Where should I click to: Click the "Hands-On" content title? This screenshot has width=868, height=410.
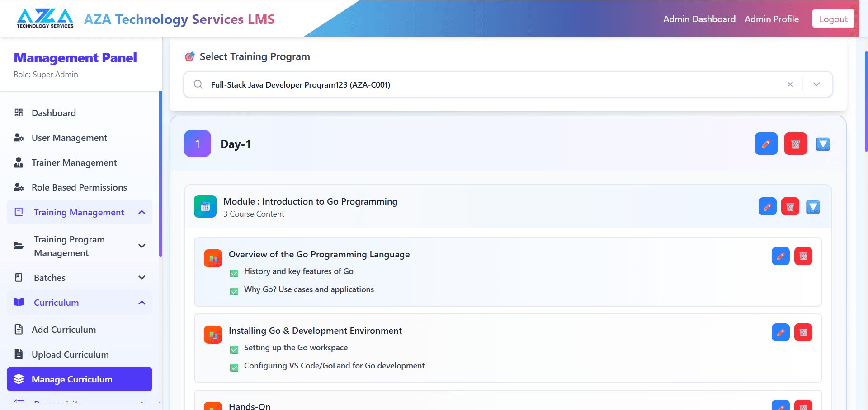pyautogui.click(x=250, y=406)
